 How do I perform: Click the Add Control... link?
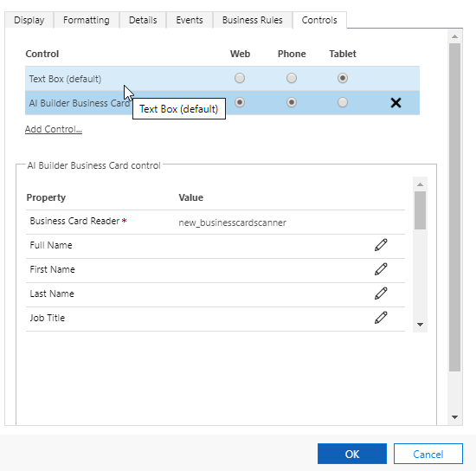54,129
